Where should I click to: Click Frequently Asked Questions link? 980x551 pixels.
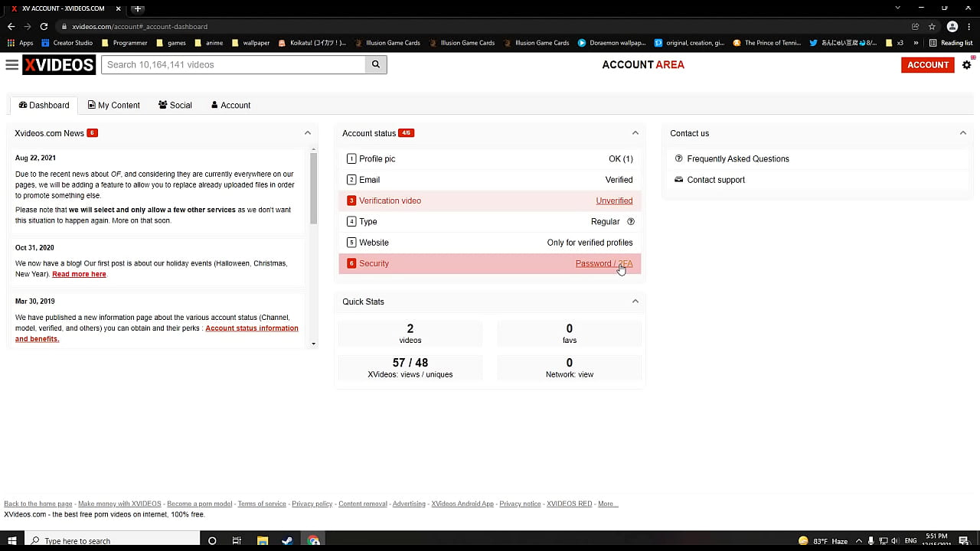pos(737,159)
